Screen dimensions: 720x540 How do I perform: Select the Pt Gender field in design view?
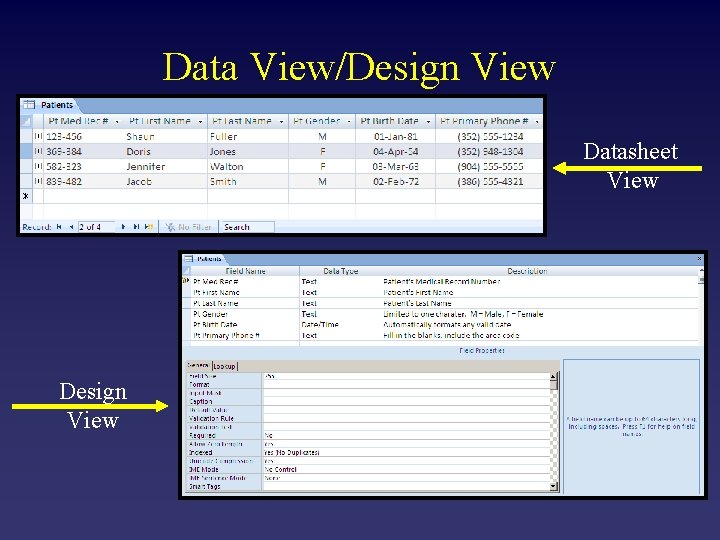coord(210,314)
